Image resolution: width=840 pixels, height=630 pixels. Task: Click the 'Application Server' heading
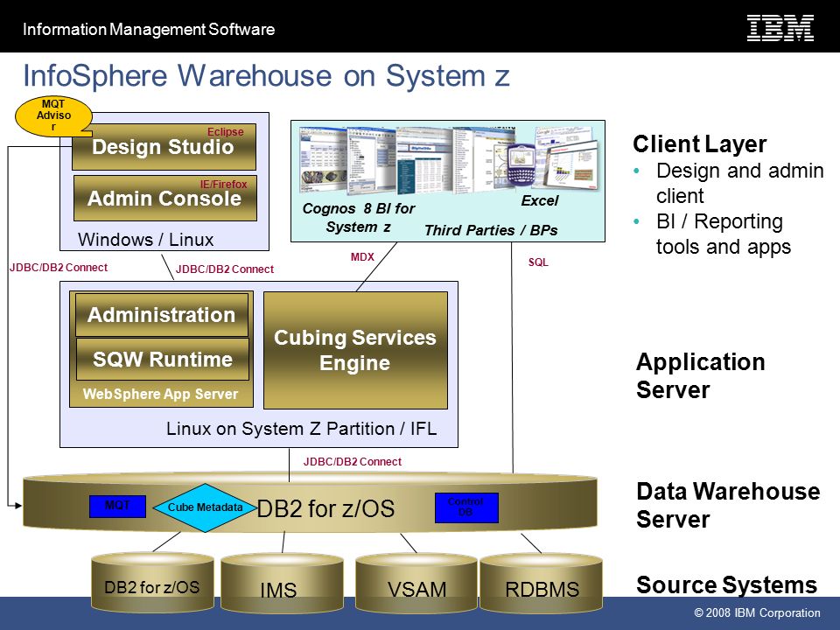click(x=700, y=375)
